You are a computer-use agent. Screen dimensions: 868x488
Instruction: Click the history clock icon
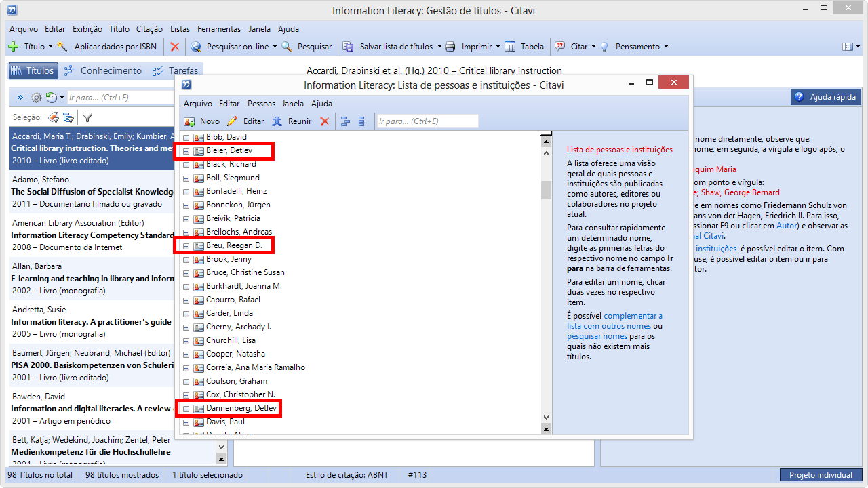51,98
